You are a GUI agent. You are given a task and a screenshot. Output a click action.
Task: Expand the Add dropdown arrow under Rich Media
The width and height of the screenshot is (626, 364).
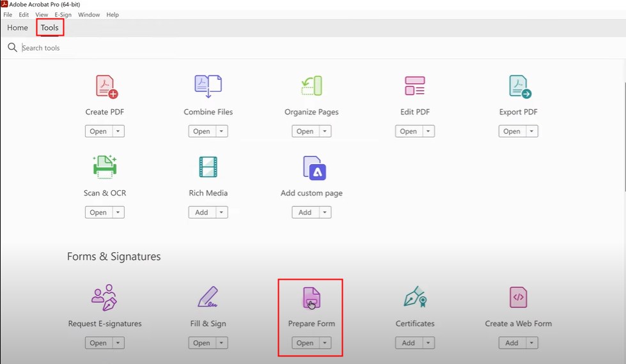221,213
